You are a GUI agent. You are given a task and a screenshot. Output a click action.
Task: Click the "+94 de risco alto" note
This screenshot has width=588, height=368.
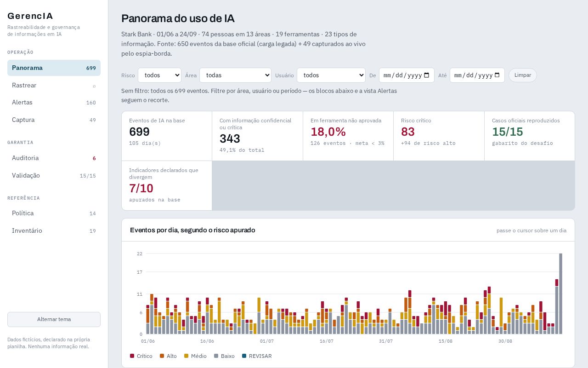(x=428, y=144)
